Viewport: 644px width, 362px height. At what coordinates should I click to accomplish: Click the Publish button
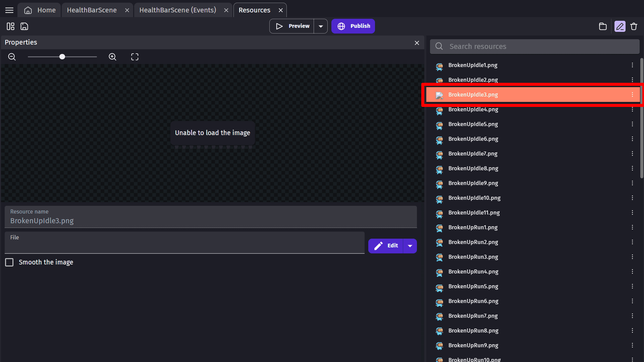(x=353, y=26)
